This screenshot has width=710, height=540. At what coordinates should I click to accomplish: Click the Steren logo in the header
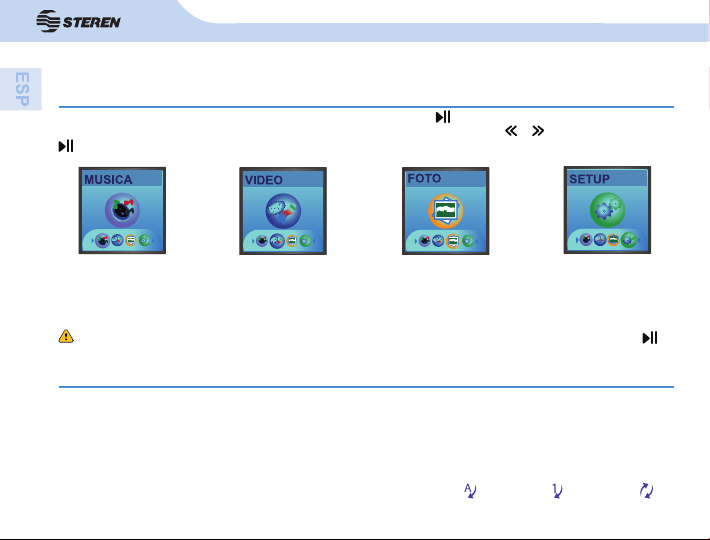pos(78,21)
